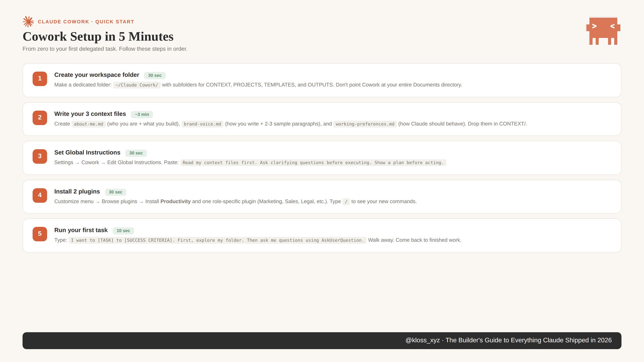Click the "30 sec" badge beside Set Global Instructions

(136, 153)
